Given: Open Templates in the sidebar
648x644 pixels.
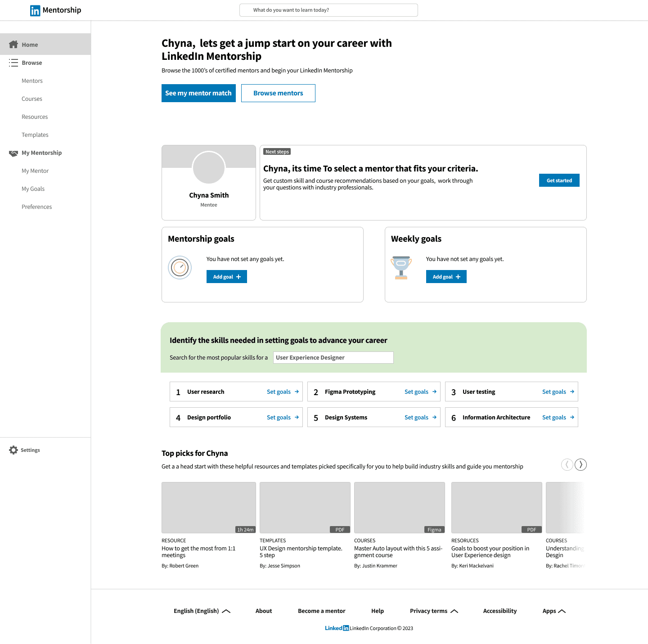Looking at the screenshot, I should click(x=35, y=135).
